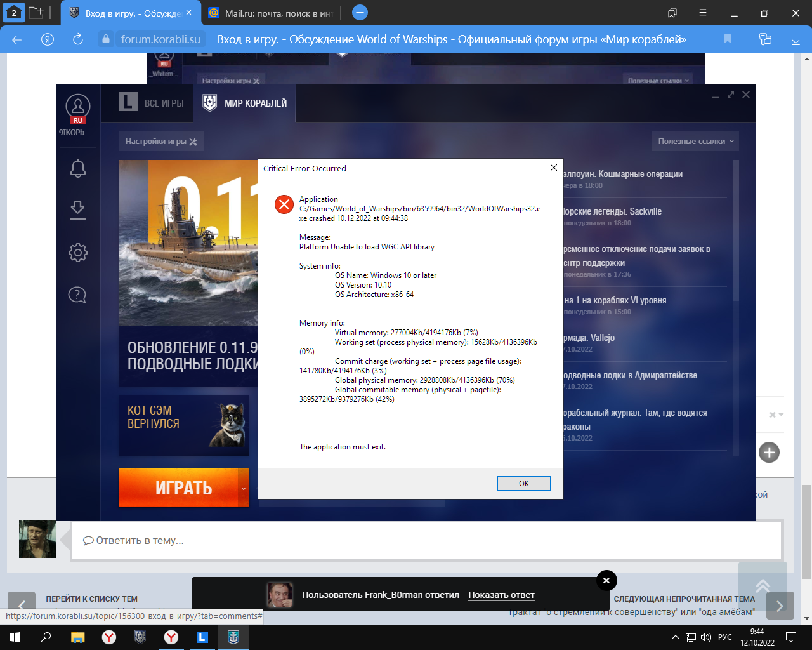812x650 pixels.
Task: Click browser back arrow
Action: click(x=17, y=39)
